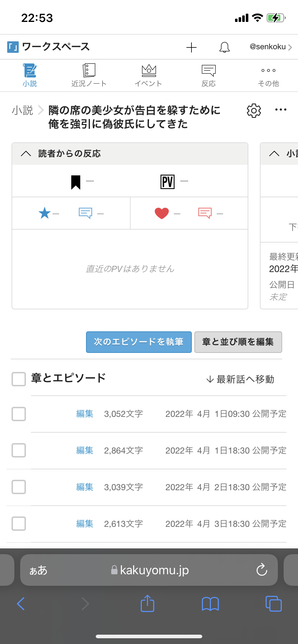Open the three-dot more options menu

coord(281,110)
